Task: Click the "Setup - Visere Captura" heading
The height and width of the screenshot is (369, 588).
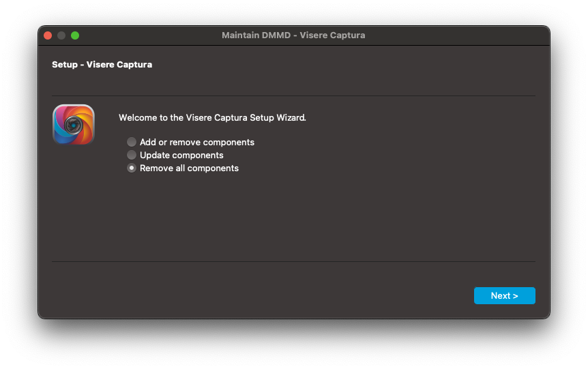Action: click(x=102, y=65)
